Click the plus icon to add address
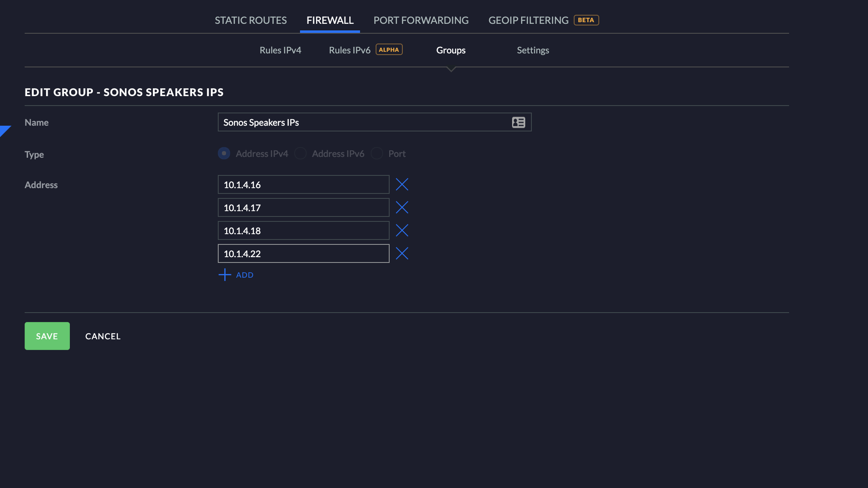The width and height of the screenshot is (868, 488). (225, 275)
